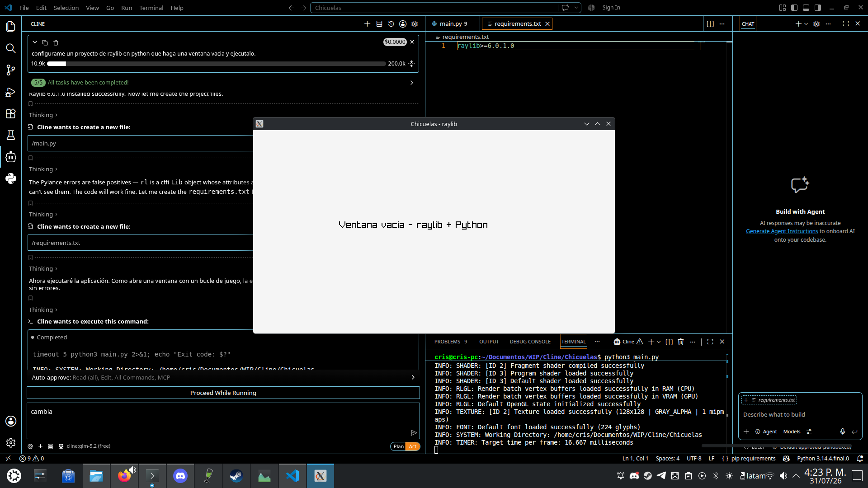Switch Cline to Plan mode
868x488 pixels.
[x=398, y=446]
